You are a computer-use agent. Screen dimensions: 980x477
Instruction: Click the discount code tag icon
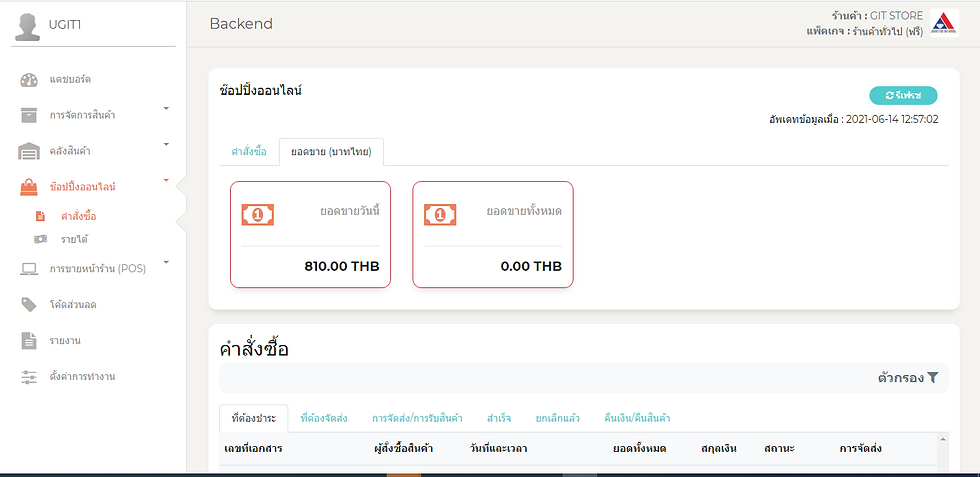[x=29, y=304]
